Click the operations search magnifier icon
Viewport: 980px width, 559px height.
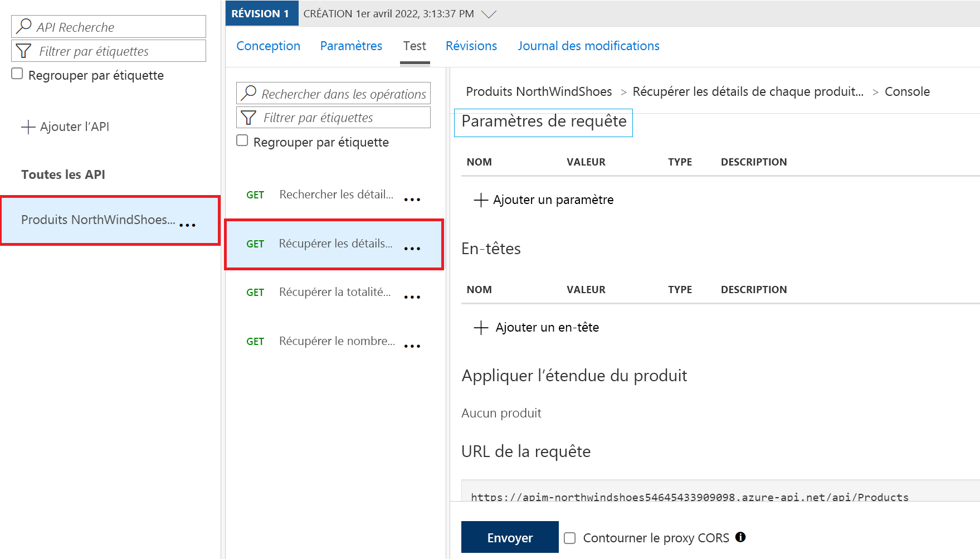tap(248, 93)
